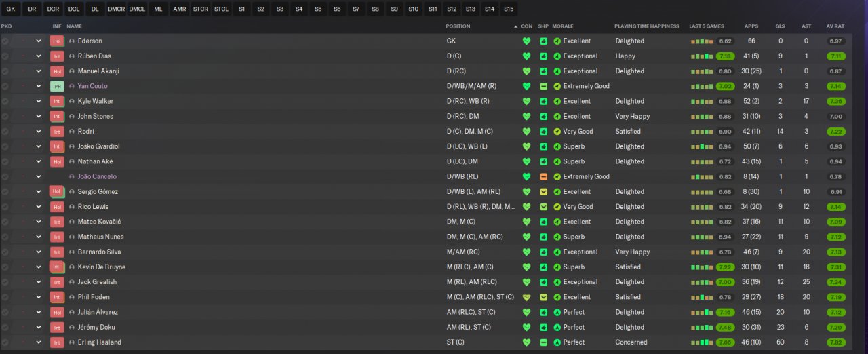Toggle the PKD pick circle for Kyle Walker

[5, 101]
